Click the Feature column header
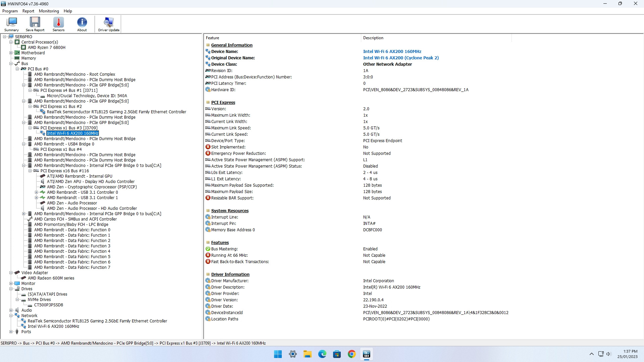644x362 pixels. coord(282,38)
